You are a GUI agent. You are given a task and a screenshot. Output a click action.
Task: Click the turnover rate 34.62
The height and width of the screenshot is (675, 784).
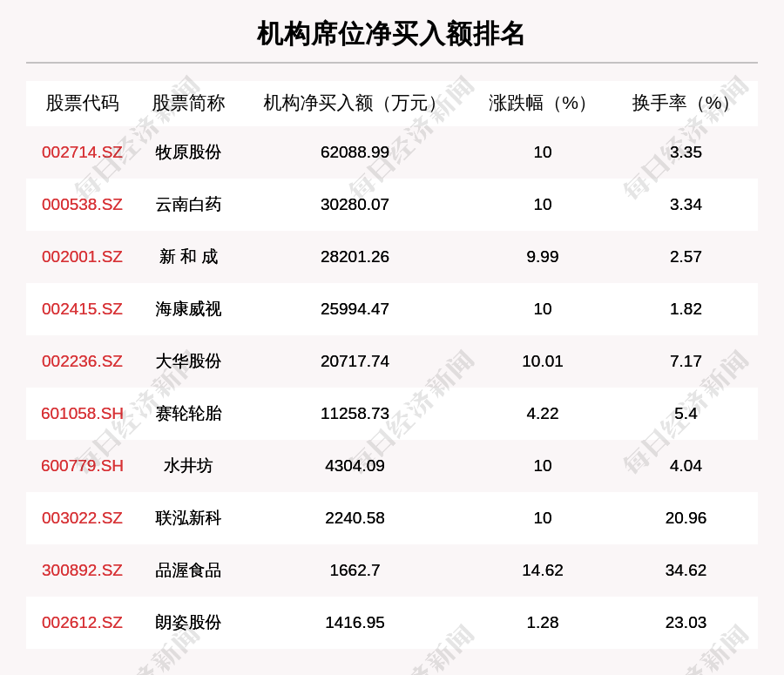[686, 570]
